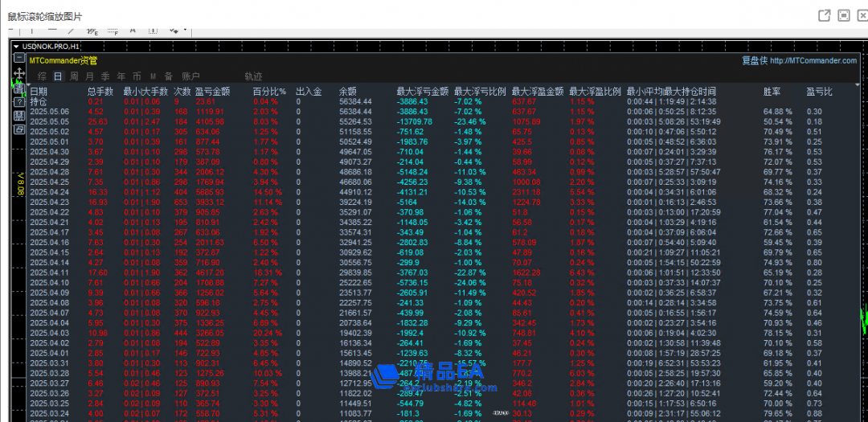Viewport: 868px width, 422px height.
Task: Select the 年 yearly tab
Action: click(121, 76)
